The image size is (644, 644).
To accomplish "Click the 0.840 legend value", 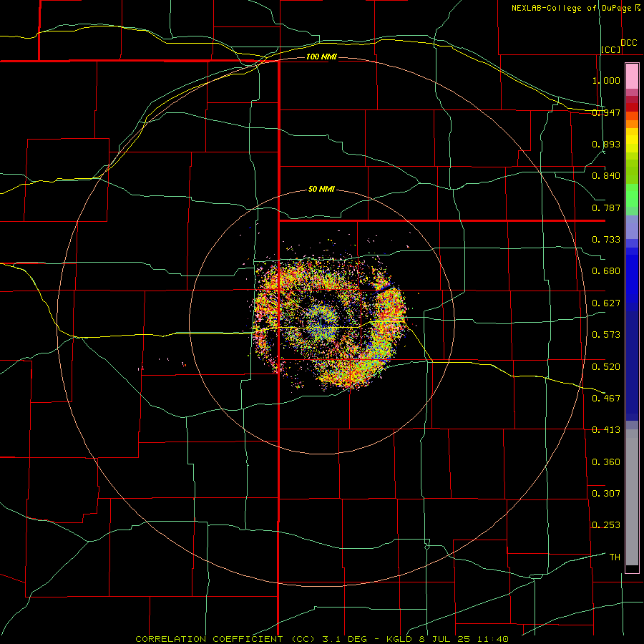I will 606,176.
